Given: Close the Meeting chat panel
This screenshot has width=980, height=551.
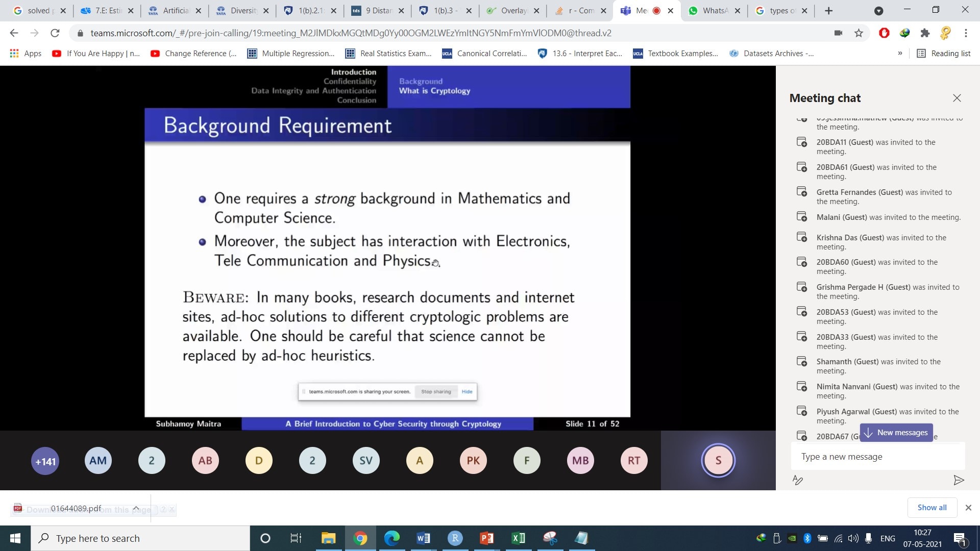Looking at the screenshot, I should (957, 98).
